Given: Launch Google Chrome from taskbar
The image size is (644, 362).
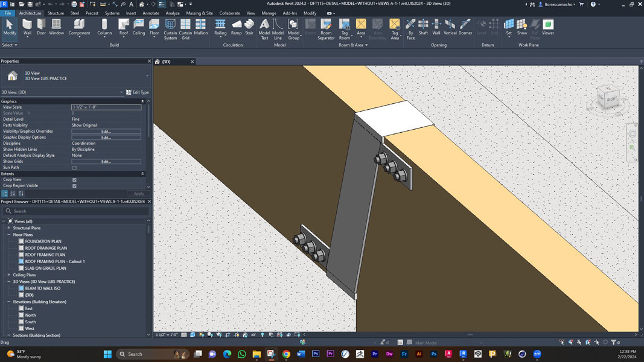Looking at the screenshot, I should (286, 354).
